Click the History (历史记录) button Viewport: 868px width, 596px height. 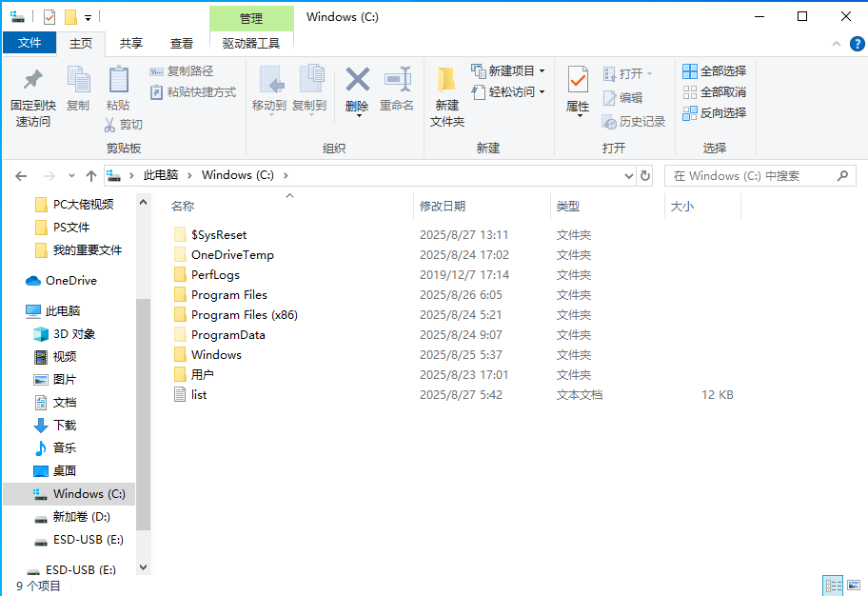click(x=634, y=122)
